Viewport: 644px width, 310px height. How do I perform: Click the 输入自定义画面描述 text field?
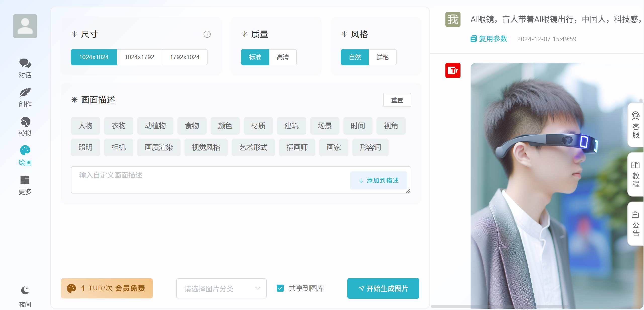click(x=209, y=180)
